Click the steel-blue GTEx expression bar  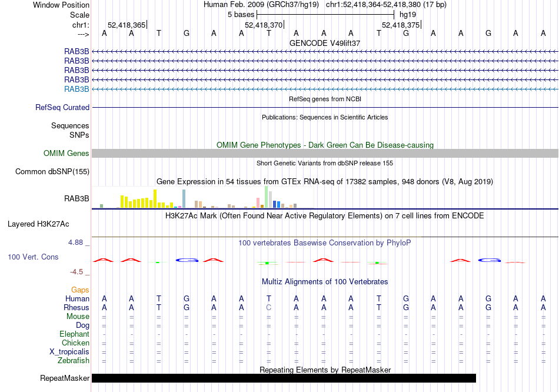pos(184,199)
